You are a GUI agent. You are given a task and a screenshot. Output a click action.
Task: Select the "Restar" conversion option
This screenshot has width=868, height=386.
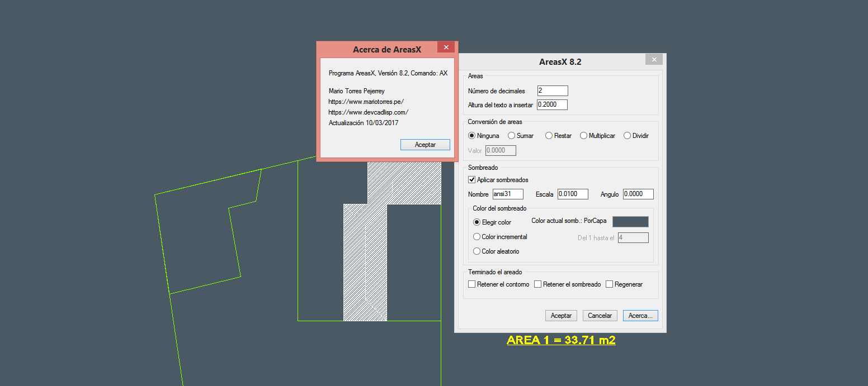click(x=549, y=135)
